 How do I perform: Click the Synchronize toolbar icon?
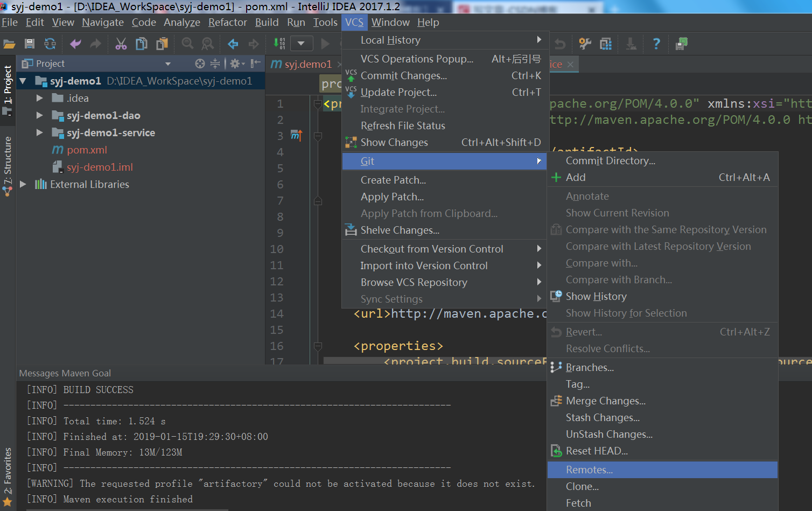(x=50, y=44)
